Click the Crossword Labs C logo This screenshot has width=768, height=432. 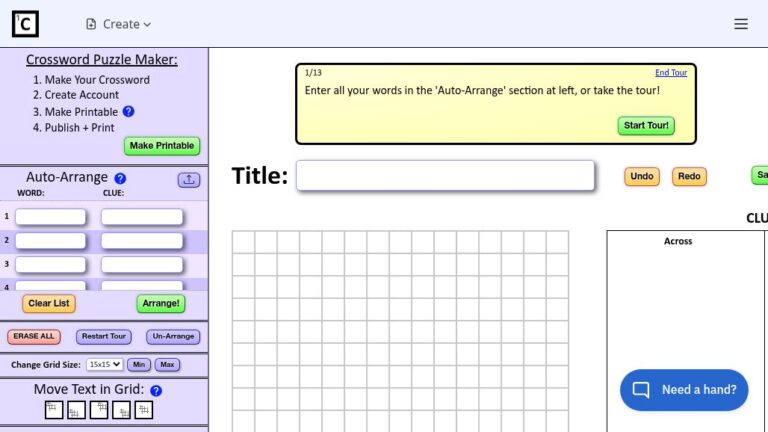coord(25,24)
